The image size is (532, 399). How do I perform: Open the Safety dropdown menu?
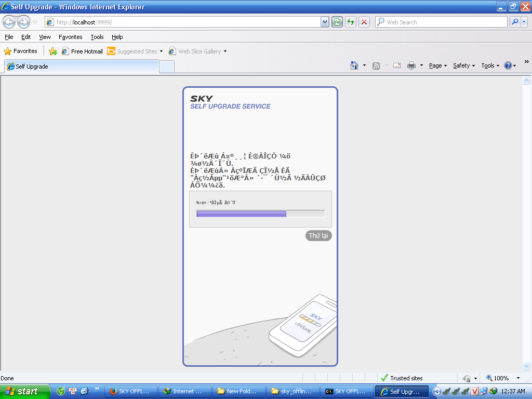pyautogui.click(x=463, y=65)
